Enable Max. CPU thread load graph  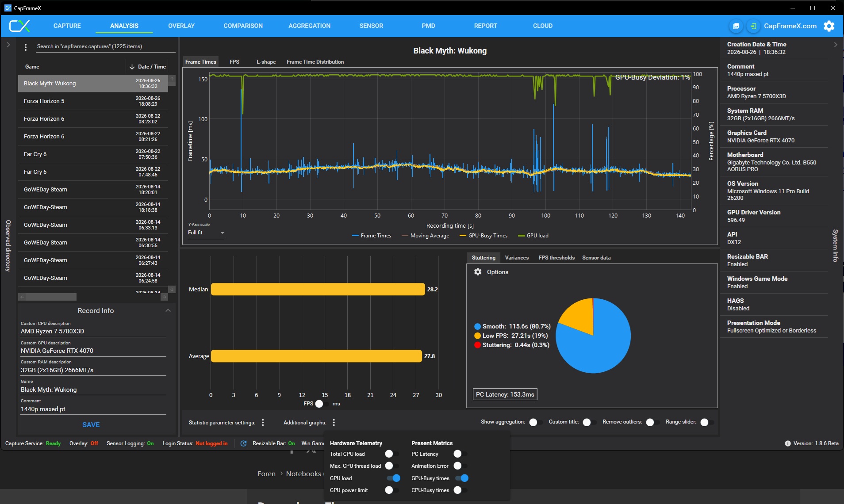coord(392,466)
